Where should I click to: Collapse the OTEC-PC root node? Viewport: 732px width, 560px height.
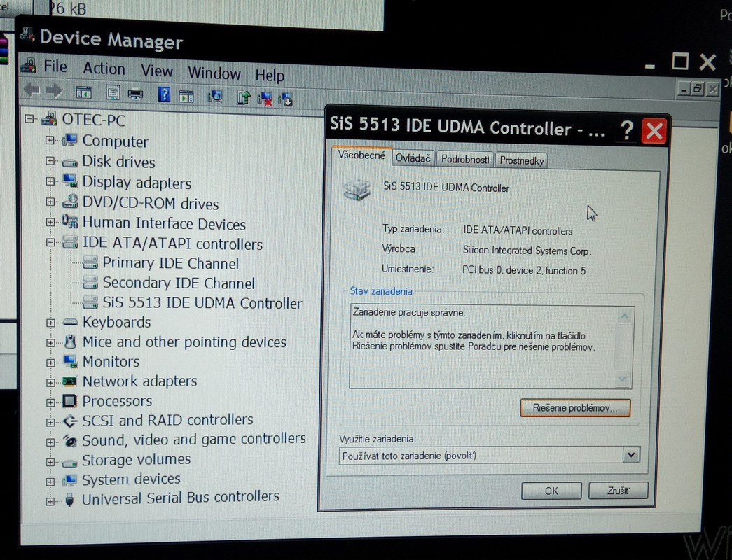tap(29, 118)
